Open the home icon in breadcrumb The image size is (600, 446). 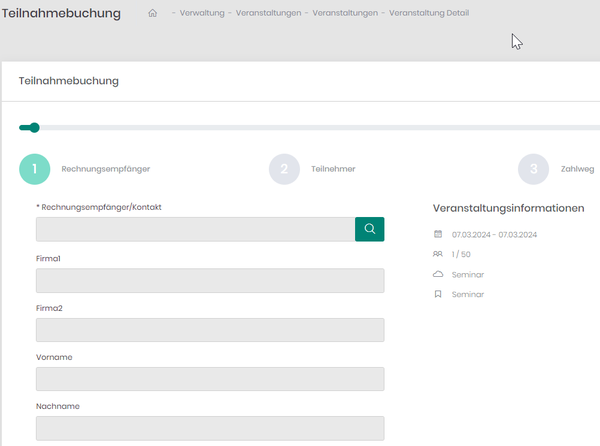tap(152, 13)
